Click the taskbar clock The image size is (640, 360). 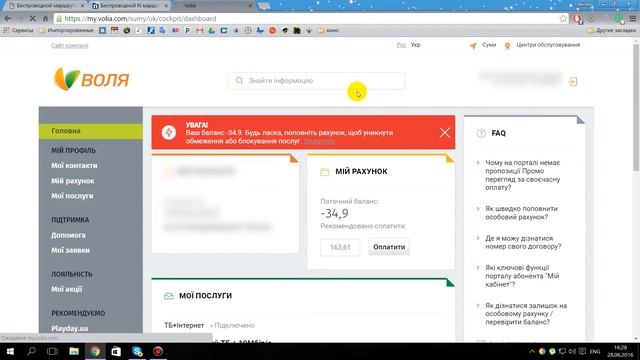620,351
